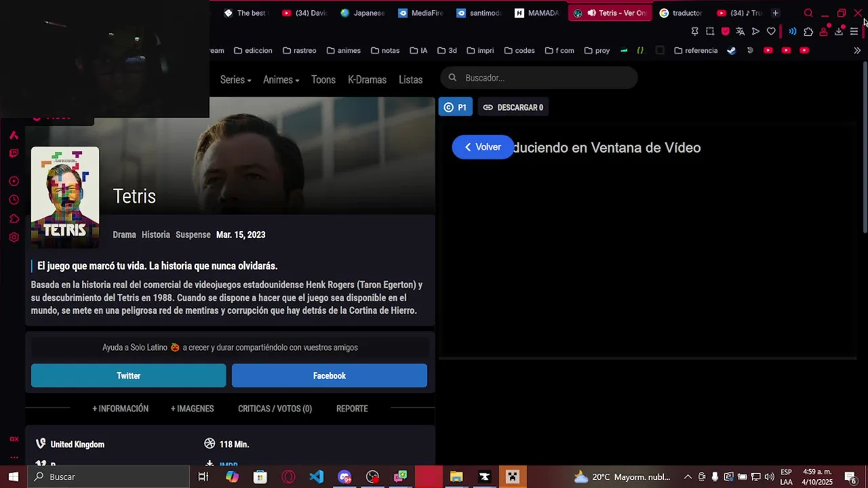
Task: Open the notas bookmarks folder
Action: (x=385, y=50)
